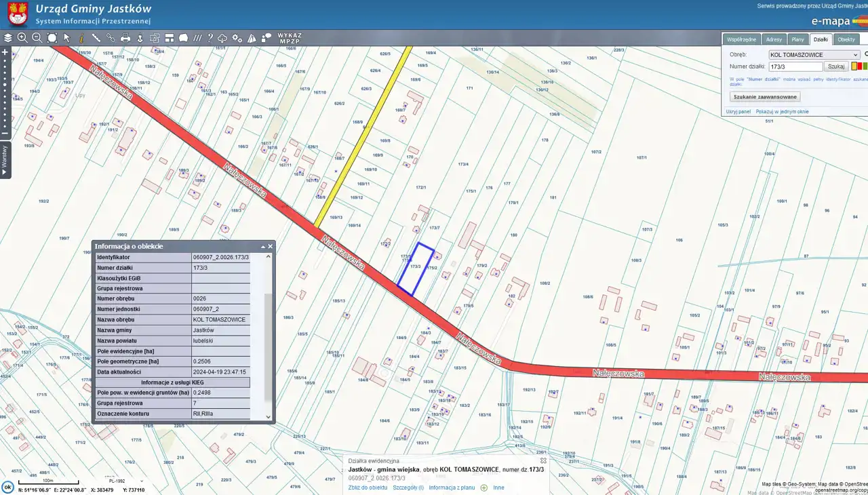Click the chain link icon in toolbar
The width and height of the screenshot is (868, 495).
[111, 38]
